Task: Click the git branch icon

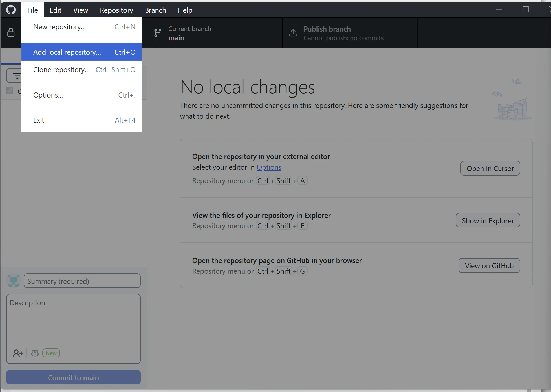Action: (x=158, y=33)
